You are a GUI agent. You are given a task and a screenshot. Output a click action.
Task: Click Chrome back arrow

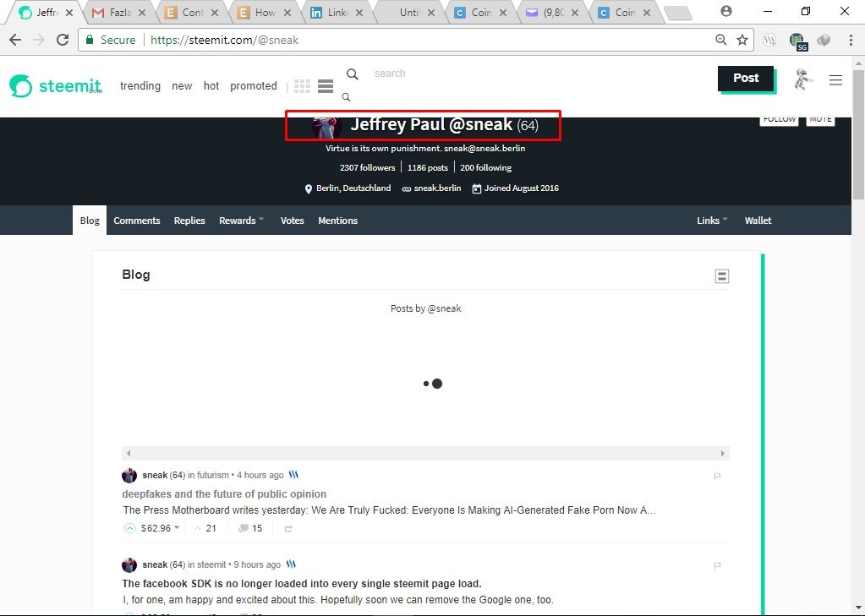(x=15, y=40)
